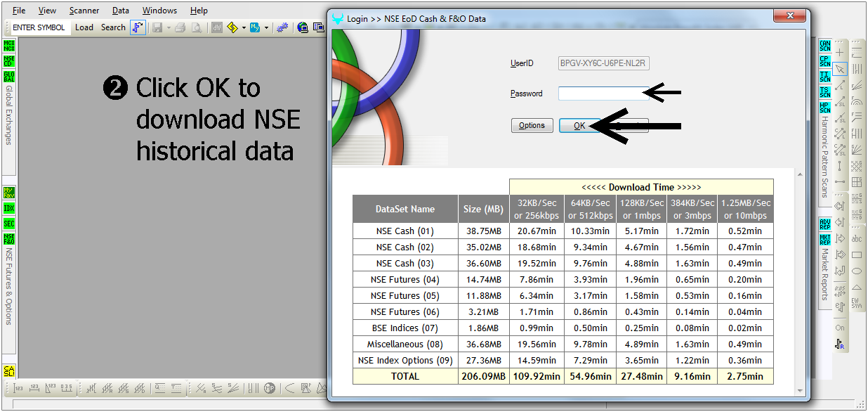Open the MKT REP report icon

825,240
